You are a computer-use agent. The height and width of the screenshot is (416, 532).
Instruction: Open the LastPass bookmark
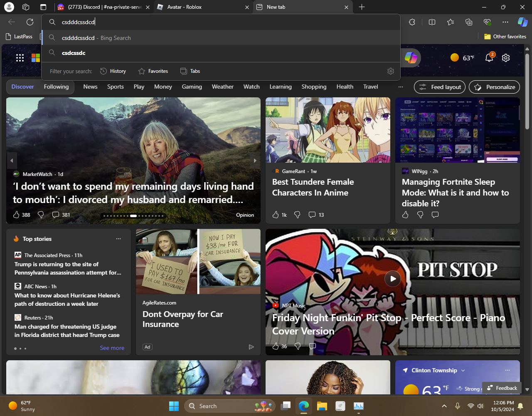19,37
